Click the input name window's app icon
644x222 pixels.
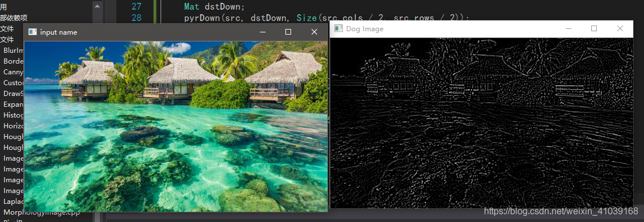coord(32,32)
